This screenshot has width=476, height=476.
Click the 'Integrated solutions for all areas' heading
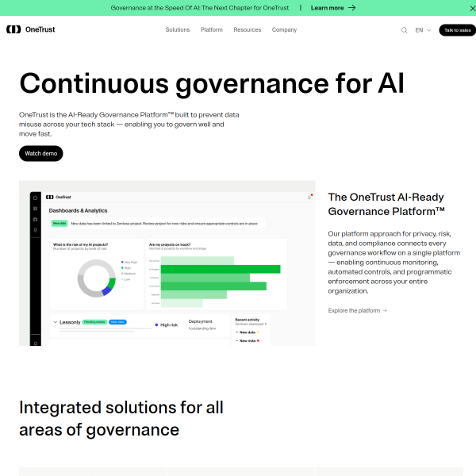click(121, 419)
